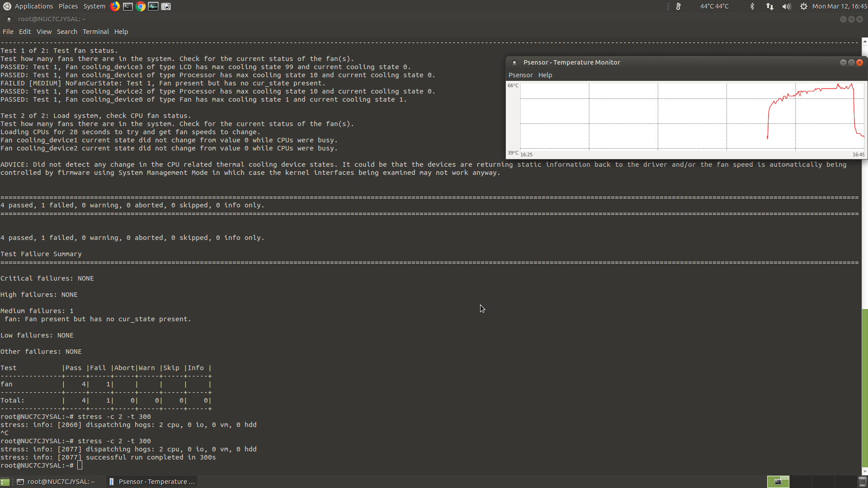Minimize the Psensor Temperature Monitor window
The image size is (868, 488).
point(843,62)
